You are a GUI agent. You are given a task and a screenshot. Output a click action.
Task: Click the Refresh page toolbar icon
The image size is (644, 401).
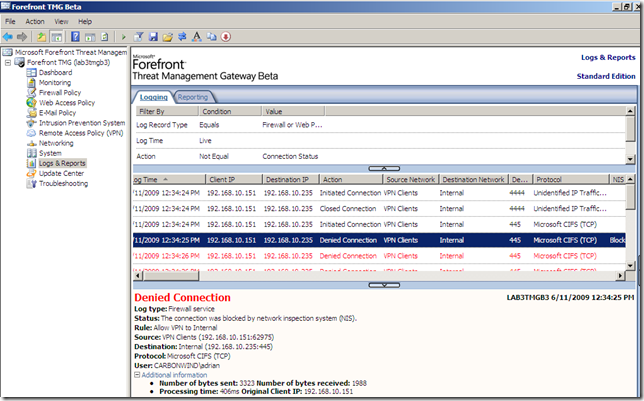[105, 37]
